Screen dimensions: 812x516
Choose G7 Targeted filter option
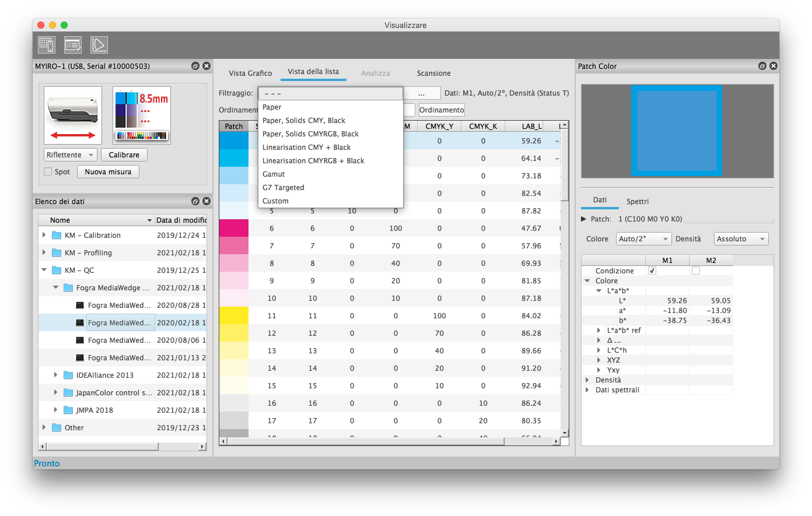[x=331, y=188]
